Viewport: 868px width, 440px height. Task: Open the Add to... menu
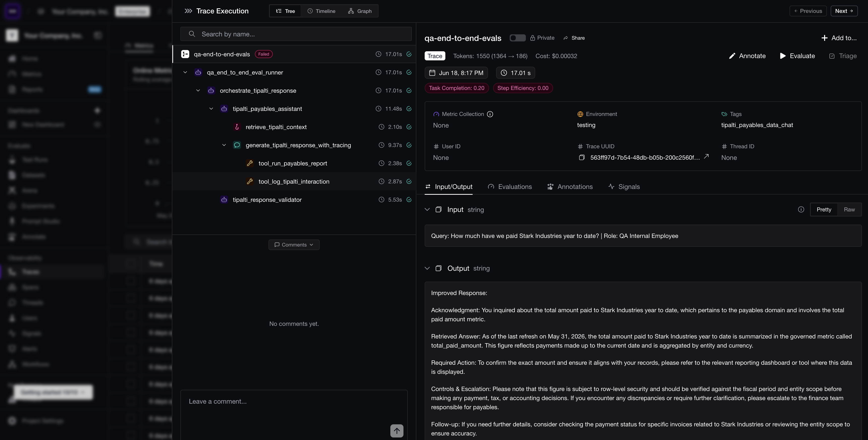[839, 38]
